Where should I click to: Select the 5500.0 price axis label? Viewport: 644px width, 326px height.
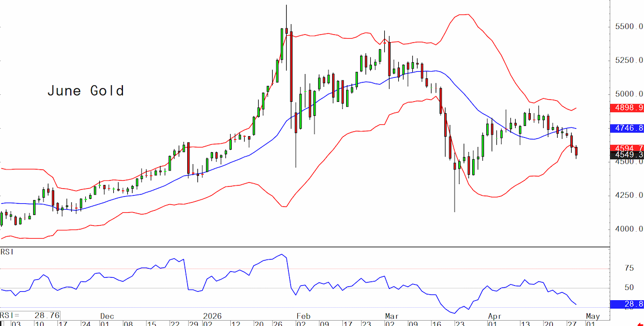pos(629,27)
